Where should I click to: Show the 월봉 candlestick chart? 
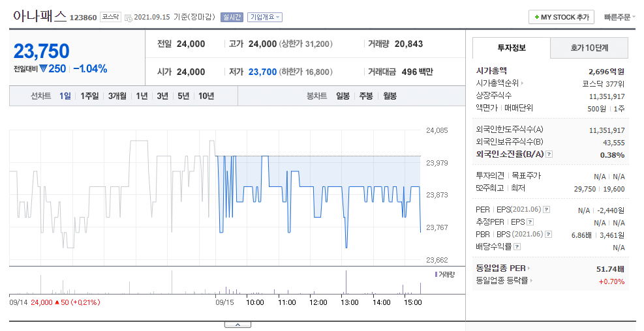(390, 96)
